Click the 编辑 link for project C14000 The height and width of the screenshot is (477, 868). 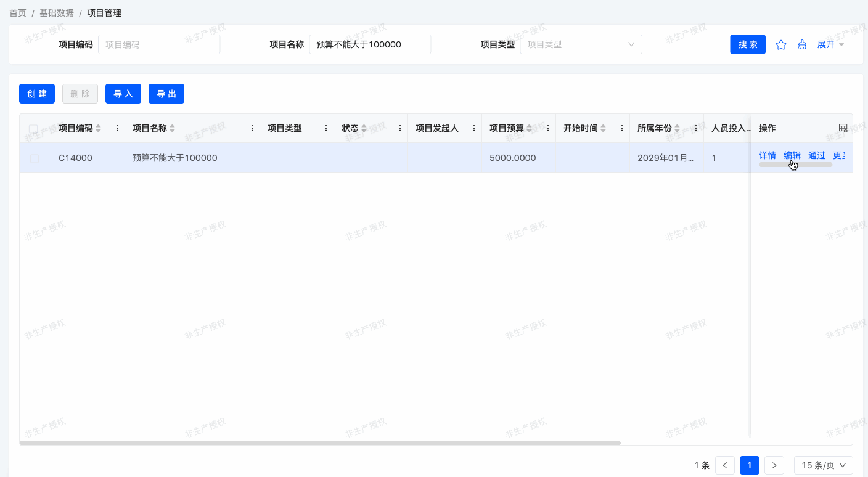coord(792,156)
